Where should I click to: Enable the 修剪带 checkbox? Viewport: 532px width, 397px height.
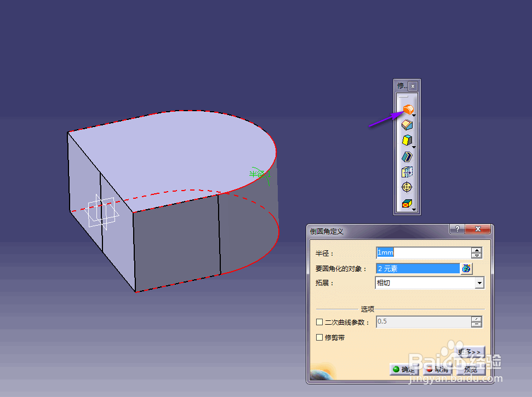coord(319,337)
